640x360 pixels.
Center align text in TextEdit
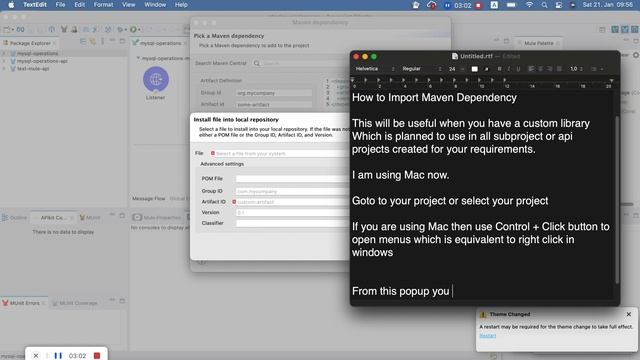[x=540, y=69]
